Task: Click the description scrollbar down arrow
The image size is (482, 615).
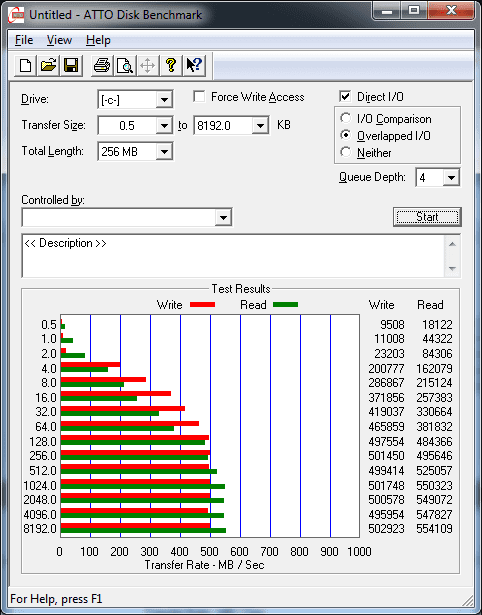Action: 452,269
